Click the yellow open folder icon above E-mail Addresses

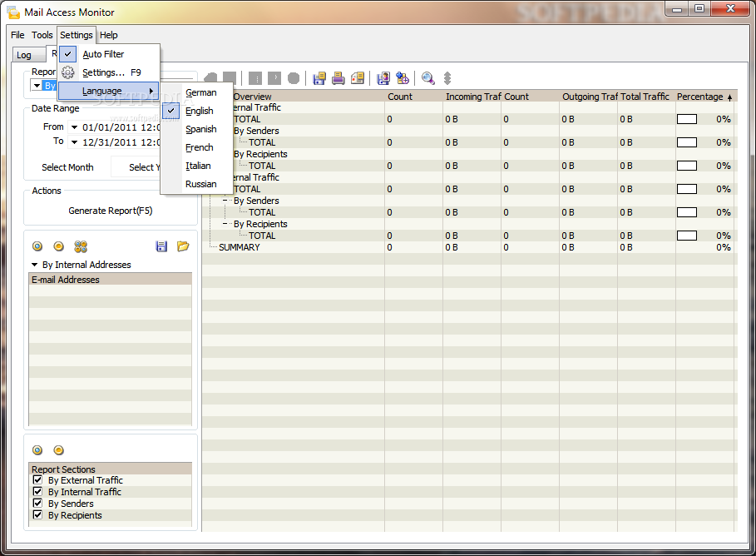(x=183, y=246)
